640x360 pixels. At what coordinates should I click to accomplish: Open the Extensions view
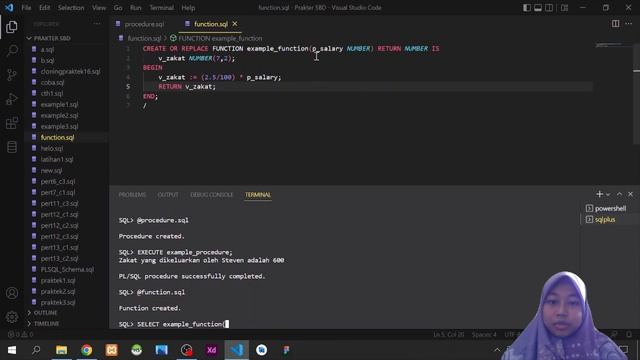[x=12, y=123]
